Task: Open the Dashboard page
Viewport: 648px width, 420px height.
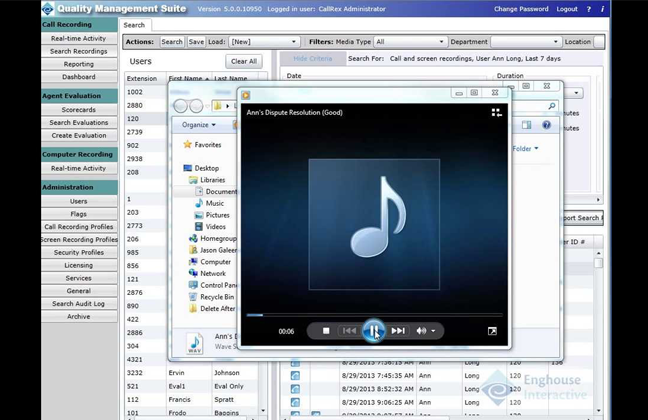Action: (x=79, y=77)
